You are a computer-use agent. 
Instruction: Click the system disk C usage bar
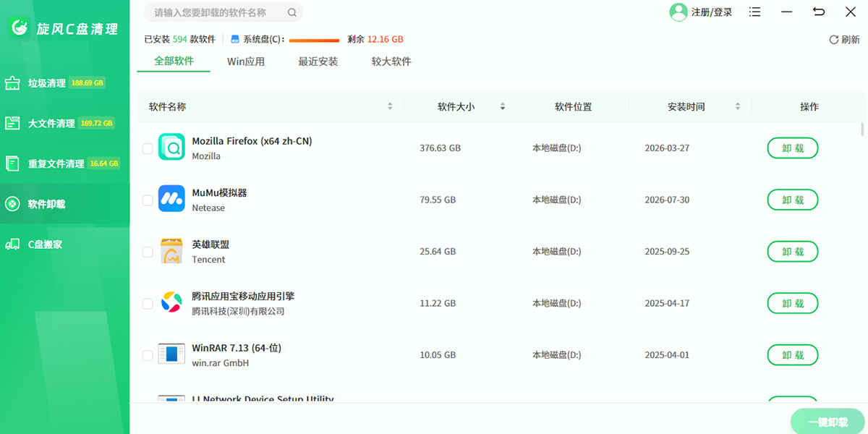[315, 41]
